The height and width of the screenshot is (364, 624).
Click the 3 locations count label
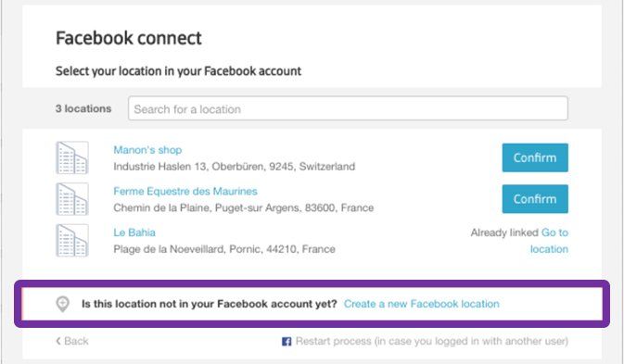click(x=83, y=108)
